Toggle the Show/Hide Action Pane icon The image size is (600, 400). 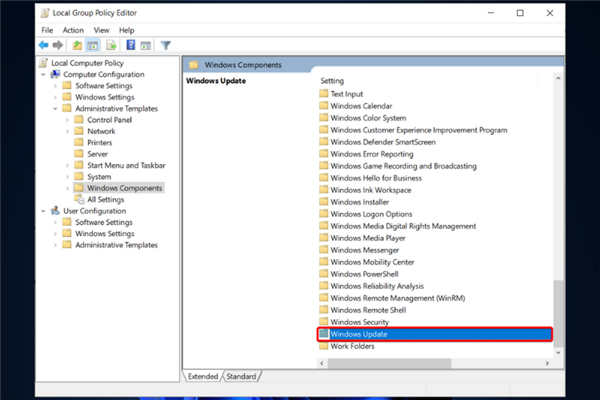pyautogui.click(x=146, y=45)
